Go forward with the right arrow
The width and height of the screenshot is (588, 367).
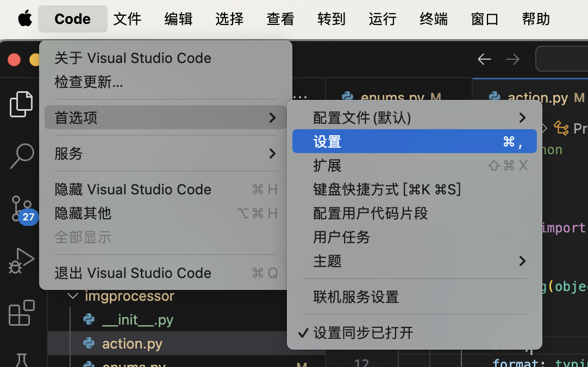(x=512, y=59)
